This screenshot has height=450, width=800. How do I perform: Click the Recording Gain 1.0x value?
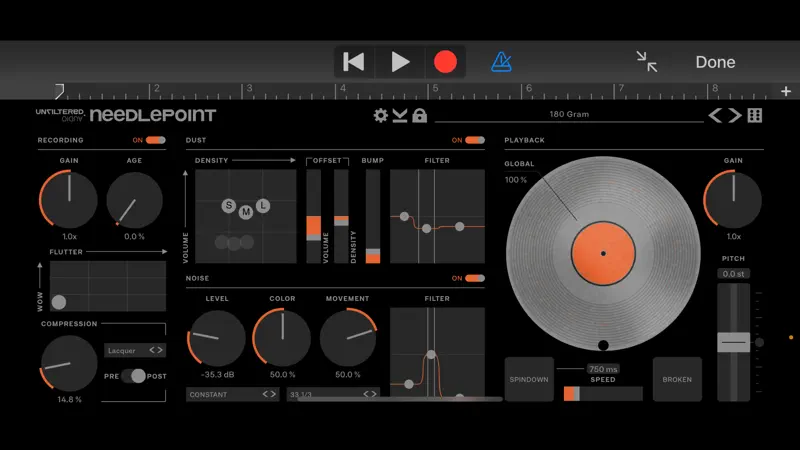(69, 236)
